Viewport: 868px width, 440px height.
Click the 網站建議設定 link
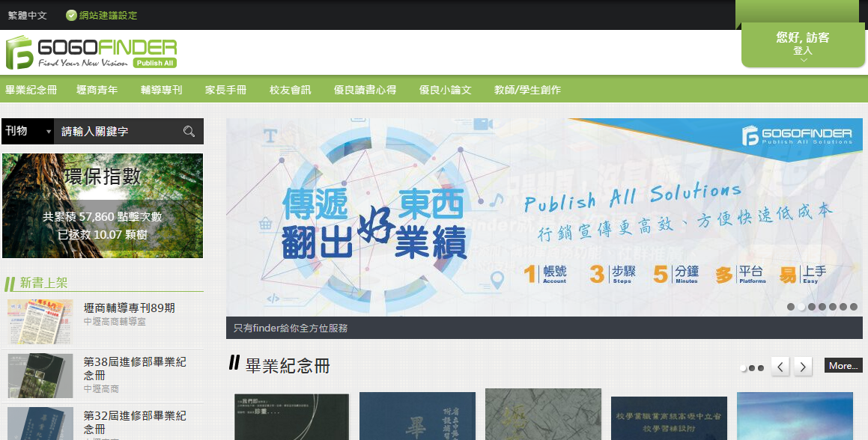tap(108, 16)
